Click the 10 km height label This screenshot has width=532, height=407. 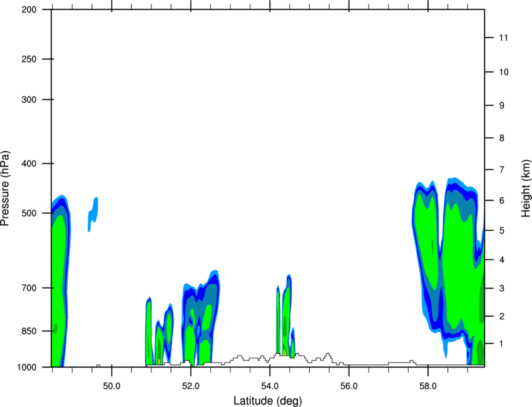[x=504, y=72]
